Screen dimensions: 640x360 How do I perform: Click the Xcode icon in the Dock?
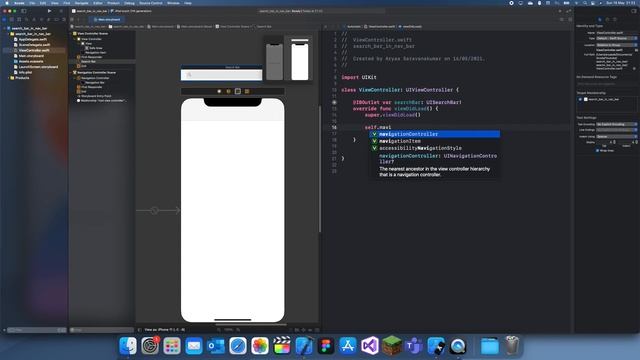click(x=304, y=346)
